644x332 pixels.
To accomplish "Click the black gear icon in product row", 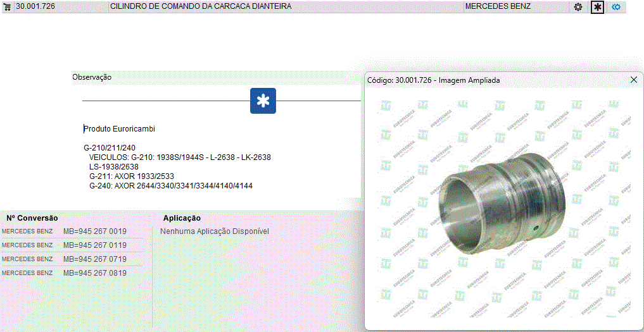I will 578,7.
